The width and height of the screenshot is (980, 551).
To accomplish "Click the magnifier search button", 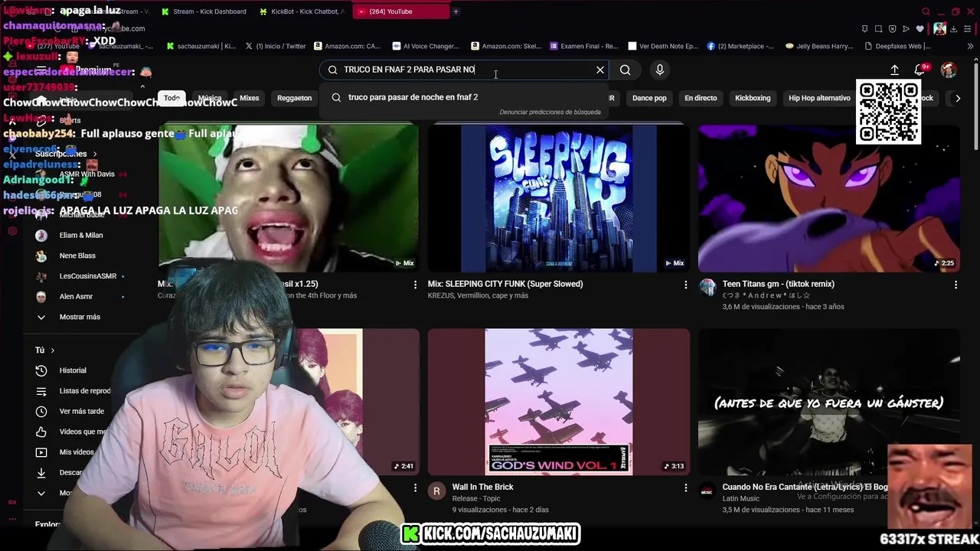I will click(626, 70).
